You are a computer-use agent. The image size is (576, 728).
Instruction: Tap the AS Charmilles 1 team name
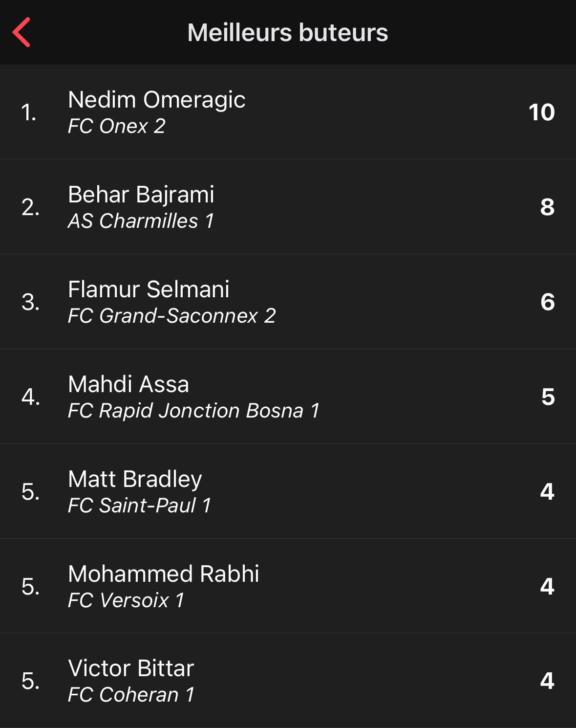click(x=141, y=221)
